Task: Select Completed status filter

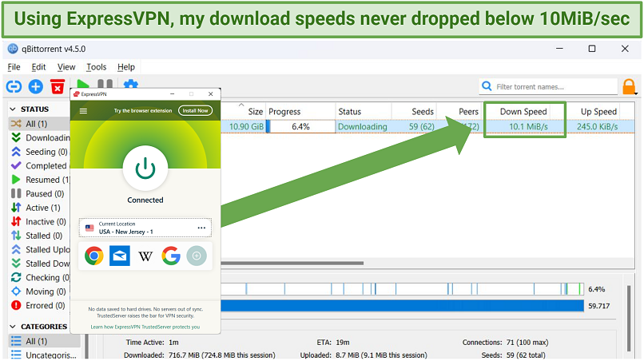Action: click(x=39, y=165)
